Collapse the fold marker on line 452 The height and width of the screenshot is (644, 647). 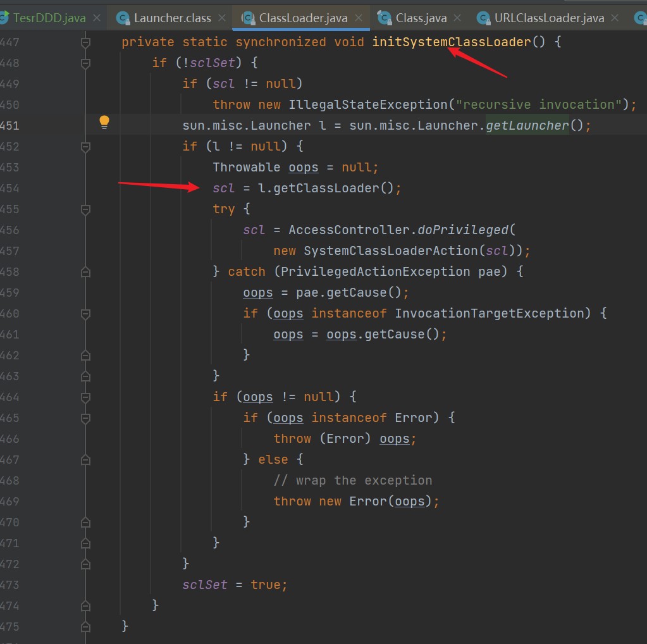(x=85, y=147)
